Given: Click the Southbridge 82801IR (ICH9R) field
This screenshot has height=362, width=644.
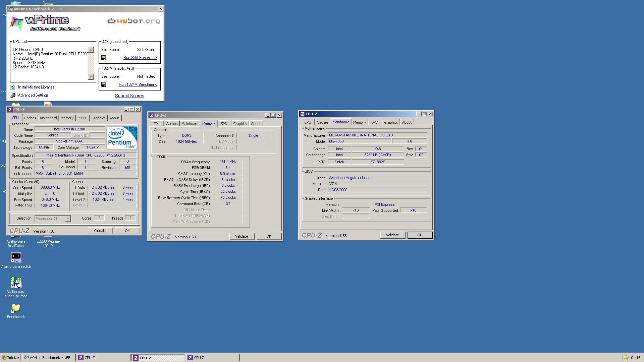Looking at the screenshot, I should click(378, 155).
